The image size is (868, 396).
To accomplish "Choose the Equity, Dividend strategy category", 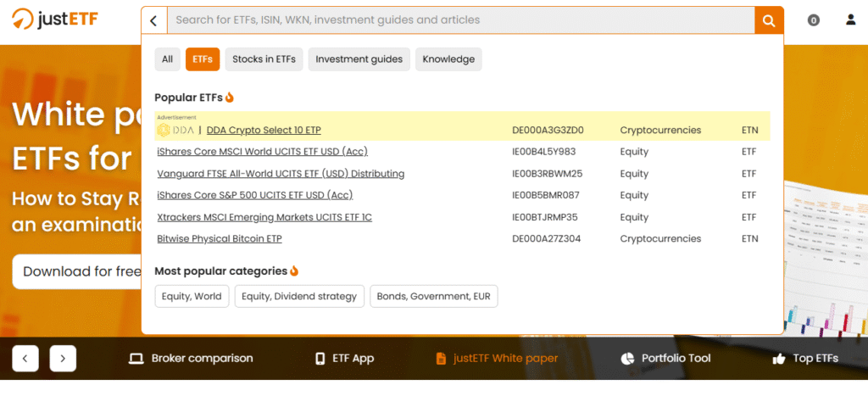I will pyautogui.click(x=299, y=296).
